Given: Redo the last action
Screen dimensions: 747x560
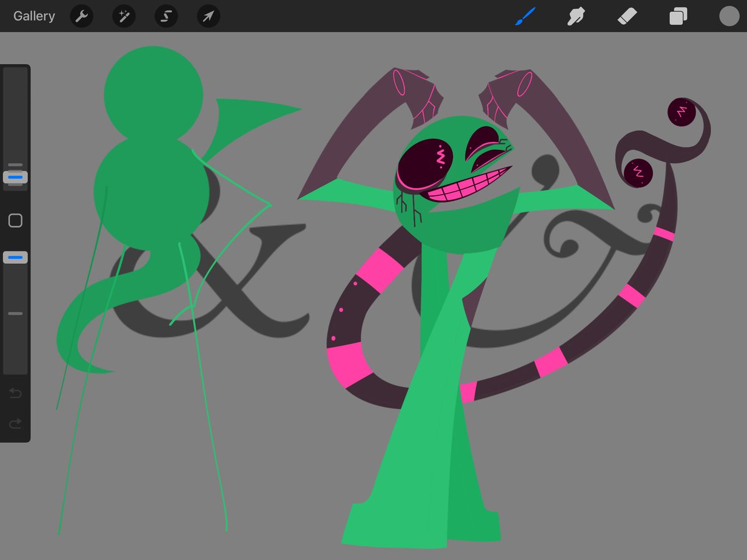Looking at the screenshot, I should point(16,424).
